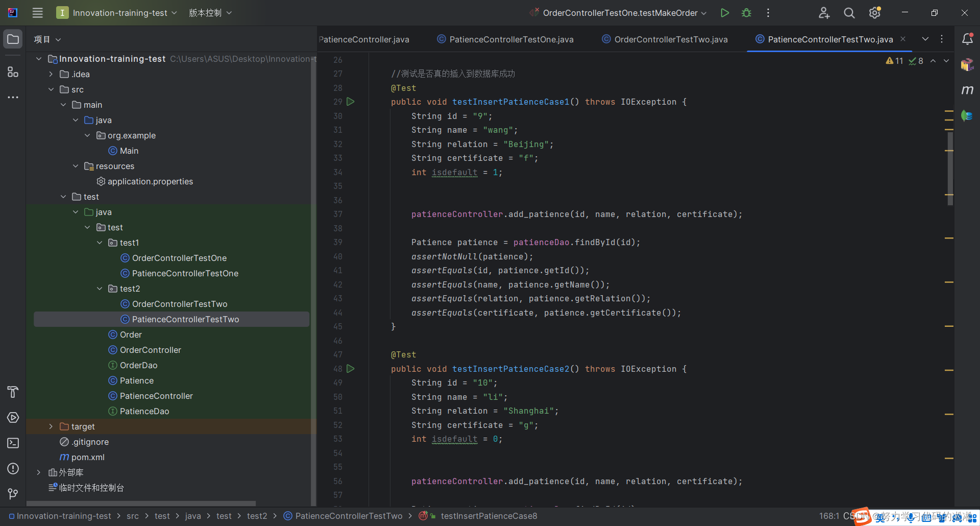The height and width of the screenshot is (526, 980).
Task: Click Innovation-training-test breadcrumb root
Action: click(x=64, y=516)
